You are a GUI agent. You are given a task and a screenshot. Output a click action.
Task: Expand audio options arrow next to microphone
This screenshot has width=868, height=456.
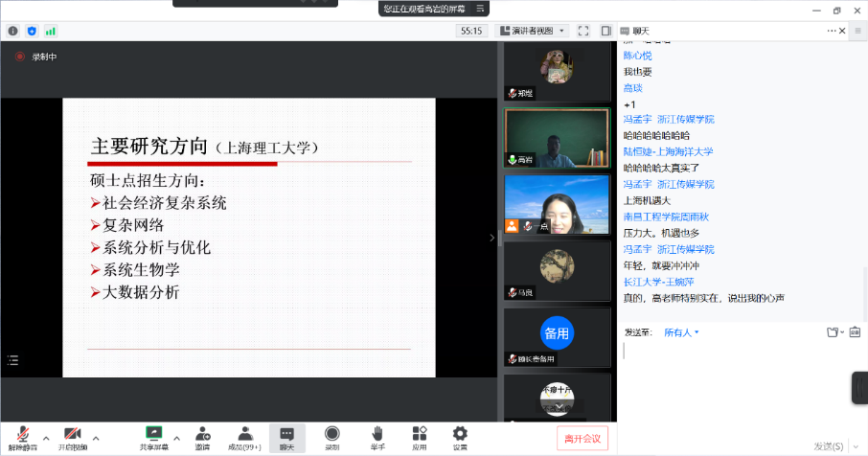pyautogui.click(x=46, y=438)
